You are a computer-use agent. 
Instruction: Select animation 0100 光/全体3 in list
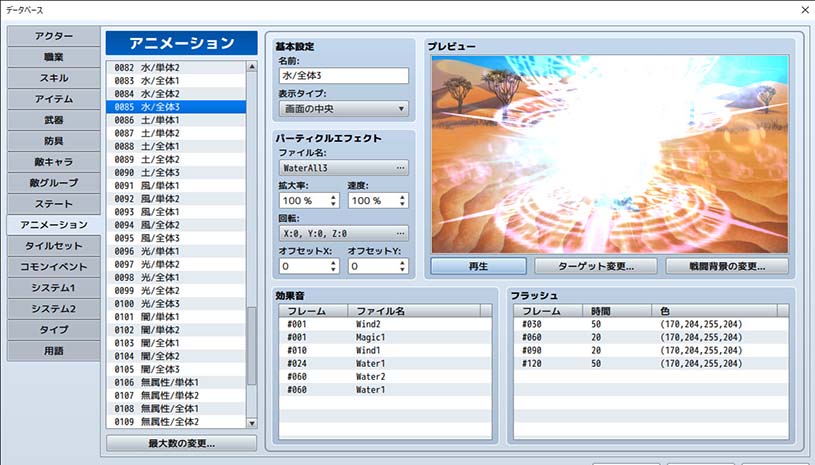[175, 303]
